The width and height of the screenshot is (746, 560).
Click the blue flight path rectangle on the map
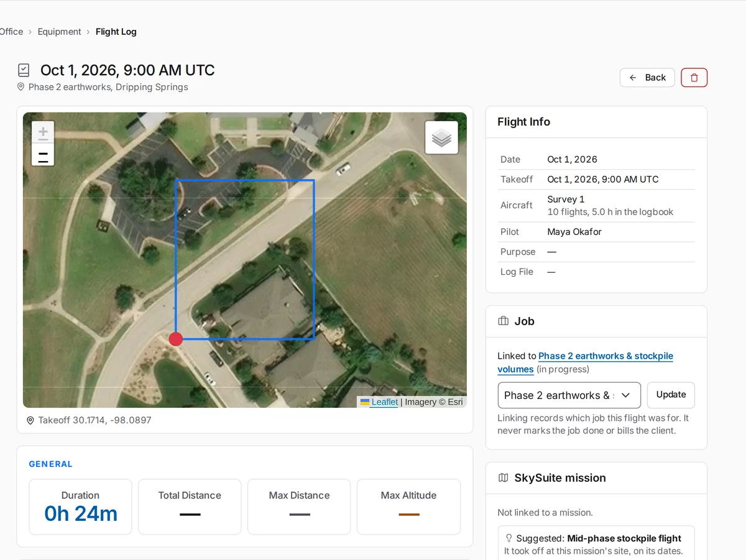point(245,260)
